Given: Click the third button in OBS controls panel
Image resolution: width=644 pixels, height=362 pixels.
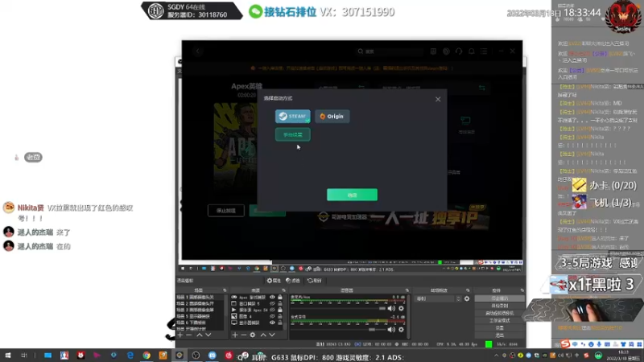Looking at the screenshot, I should click(x=499, y=313).
